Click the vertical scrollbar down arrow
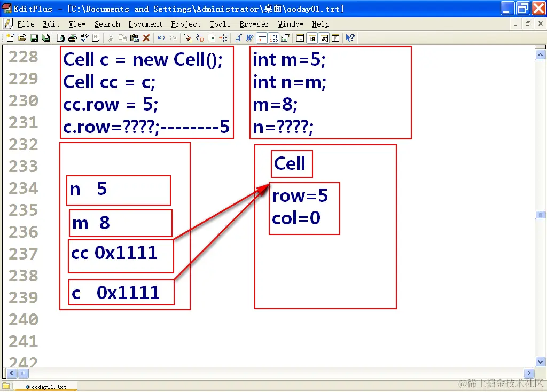Screen dimensions: 547x392 [540, 362]
